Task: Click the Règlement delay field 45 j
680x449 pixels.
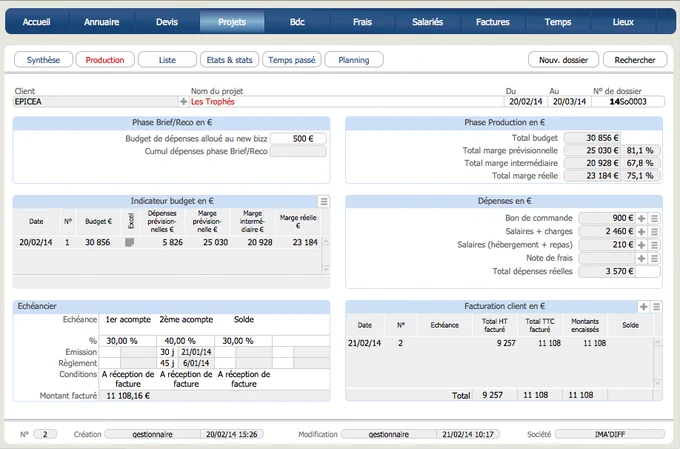Action: (167, 363)
